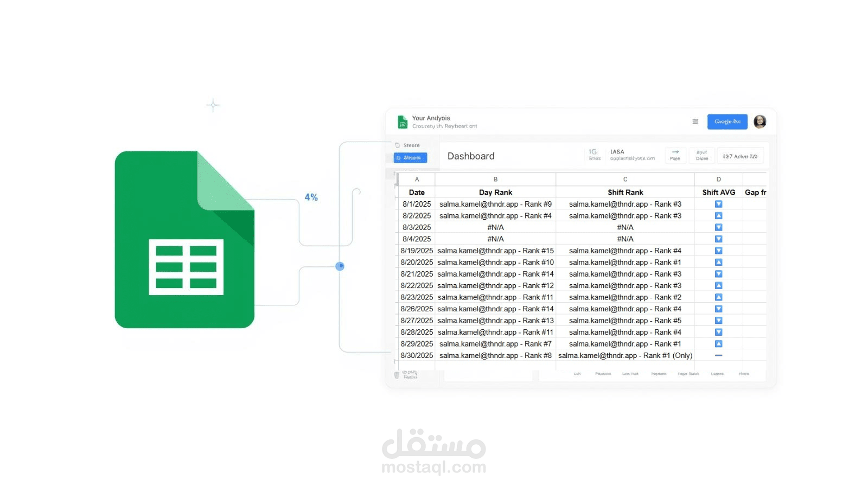Click the "Your Analysis" document title
This screenshot has height=486, width=868.
point(431,118)
